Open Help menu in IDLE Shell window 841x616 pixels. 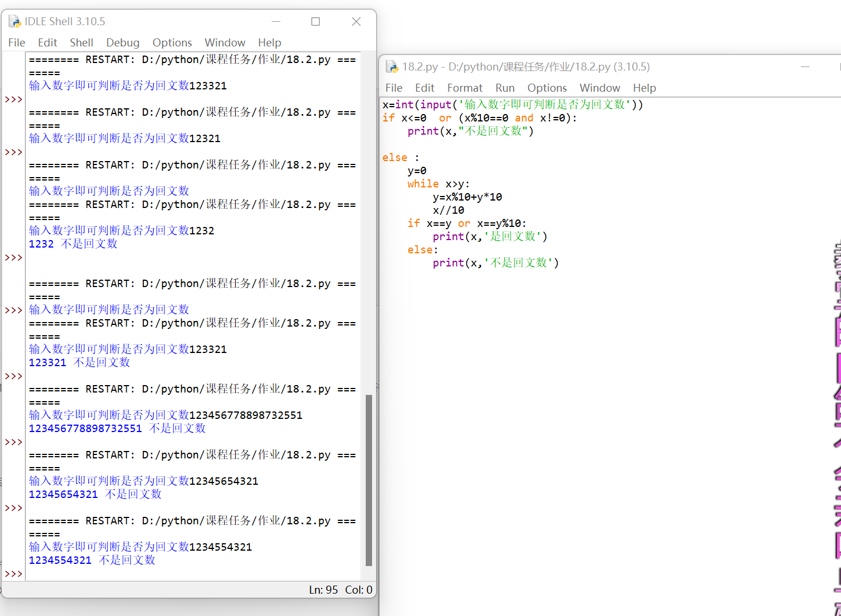(269, 42)
